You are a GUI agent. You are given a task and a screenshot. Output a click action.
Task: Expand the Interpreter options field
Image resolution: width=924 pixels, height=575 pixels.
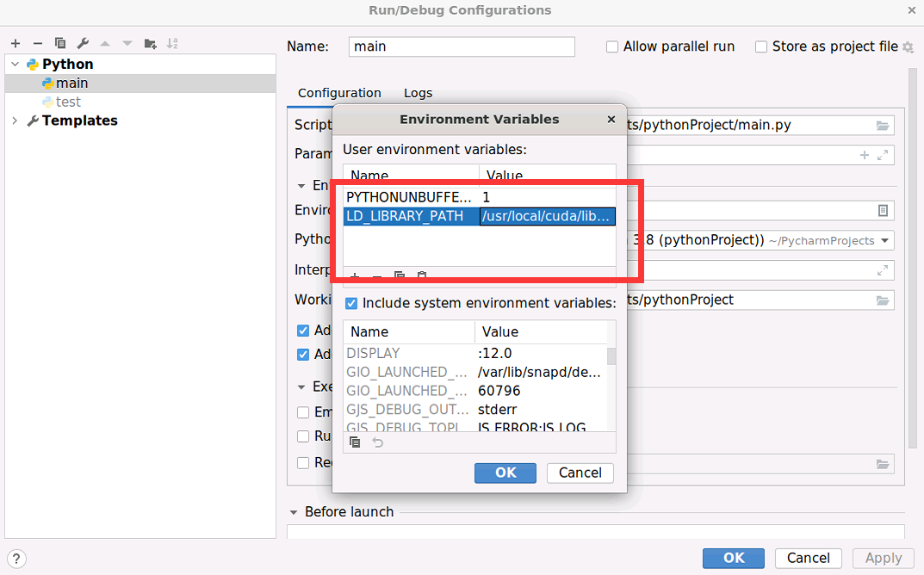coord(882,270)
